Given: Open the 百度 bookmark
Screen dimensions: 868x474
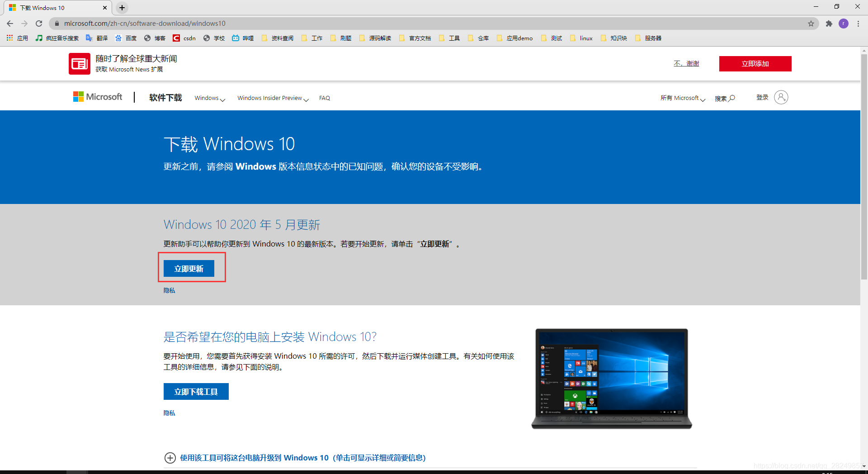Looking at the screenshot, I should (126, 38).
